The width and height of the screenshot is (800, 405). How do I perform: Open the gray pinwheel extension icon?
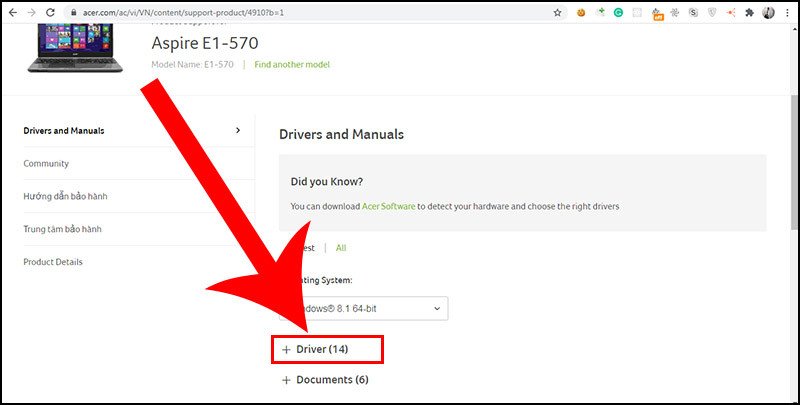point(674,13)
